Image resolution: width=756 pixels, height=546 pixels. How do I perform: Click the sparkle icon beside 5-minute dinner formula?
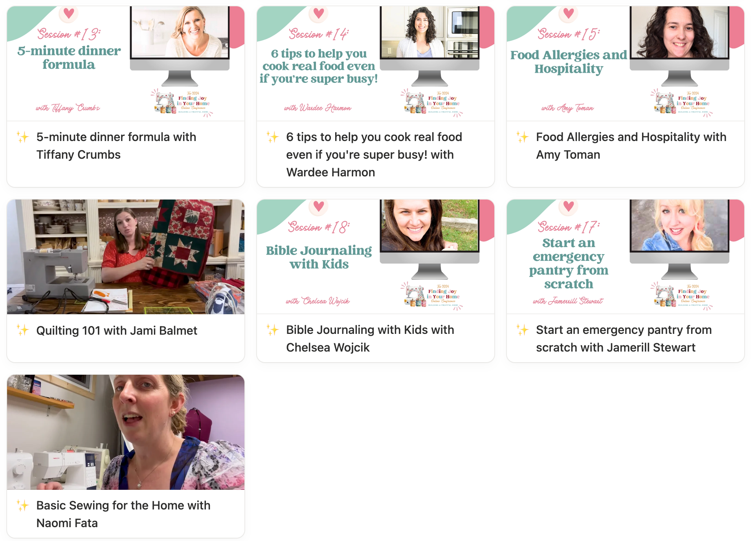(23, 137)
